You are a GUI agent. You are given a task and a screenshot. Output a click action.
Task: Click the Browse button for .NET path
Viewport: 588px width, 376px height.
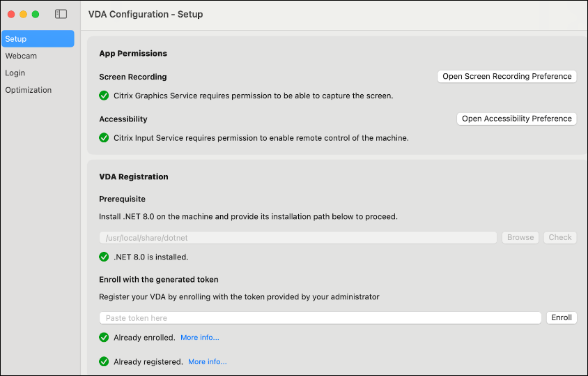[x=520, y=237]
